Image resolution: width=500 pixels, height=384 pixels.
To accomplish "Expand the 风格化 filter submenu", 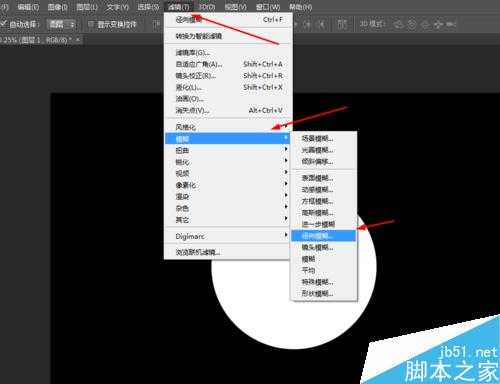I will pos(227,127).
